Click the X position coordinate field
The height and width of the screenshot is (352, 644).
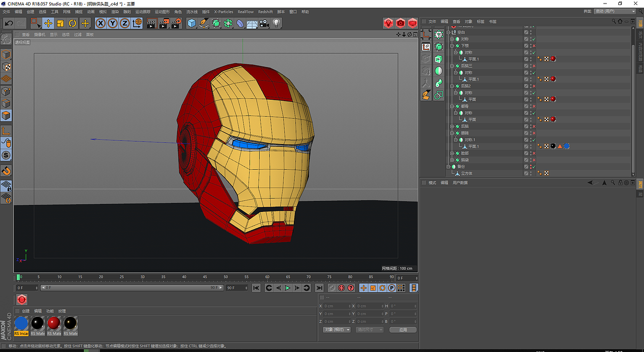coord(336,306)
